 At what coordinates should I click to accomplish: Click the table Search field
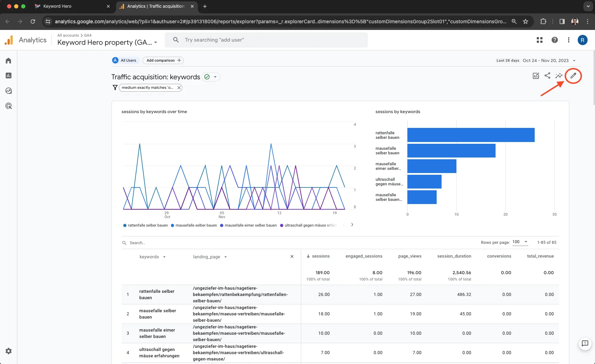tap(138, 243)
